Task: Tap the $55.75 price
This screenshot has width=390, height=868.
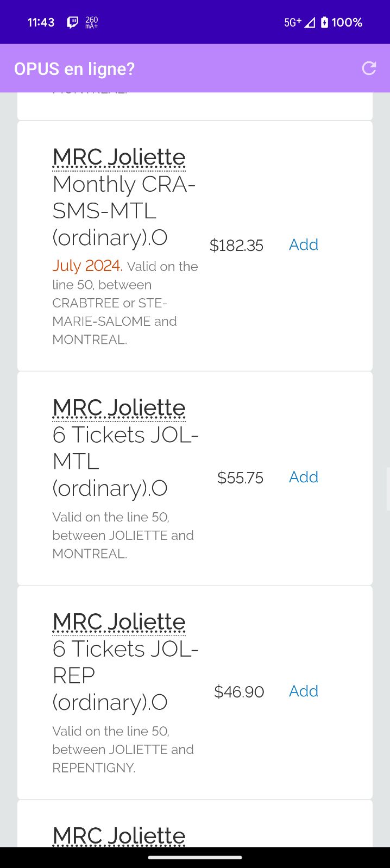Action: pyautogui.click(x=240, y=478)
